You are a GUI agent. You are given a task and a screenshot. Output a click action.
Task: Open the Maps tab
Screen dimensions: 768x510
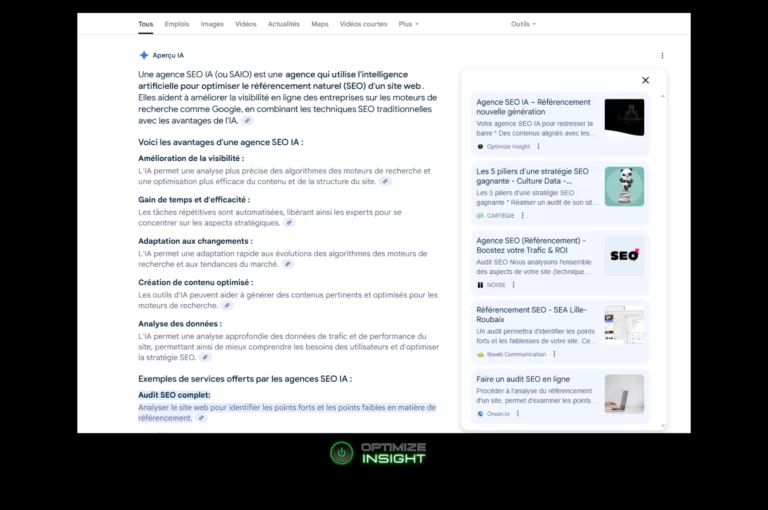(x=320, y=24)
